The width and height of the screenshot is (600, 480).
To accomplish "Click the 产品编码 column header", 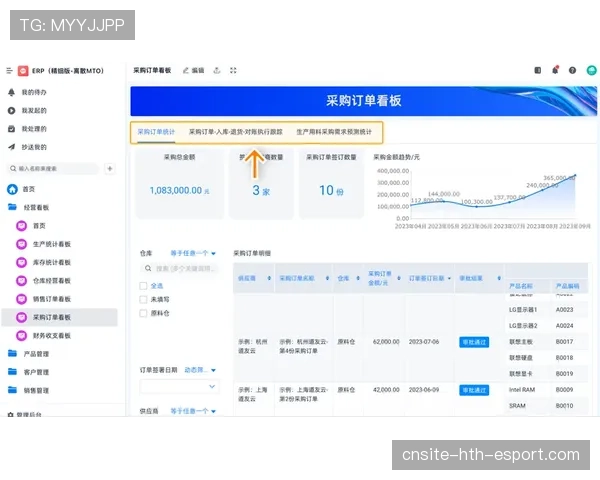I will 567,286.
